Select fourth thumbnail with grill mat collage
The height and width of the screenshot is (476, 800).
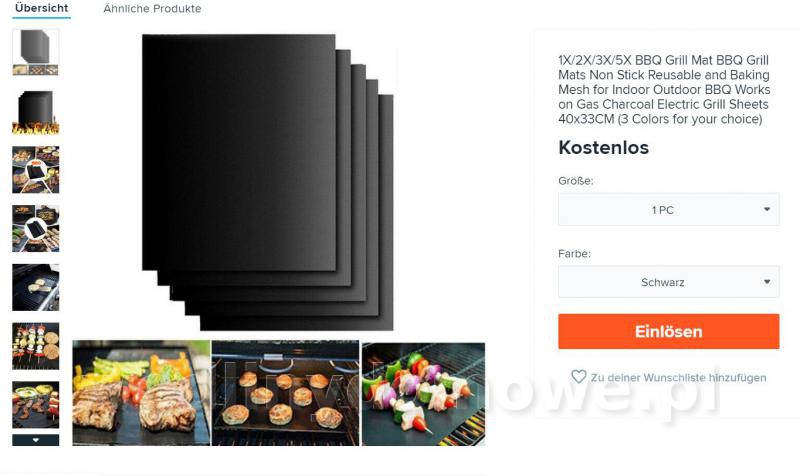[x=36, y=229]
